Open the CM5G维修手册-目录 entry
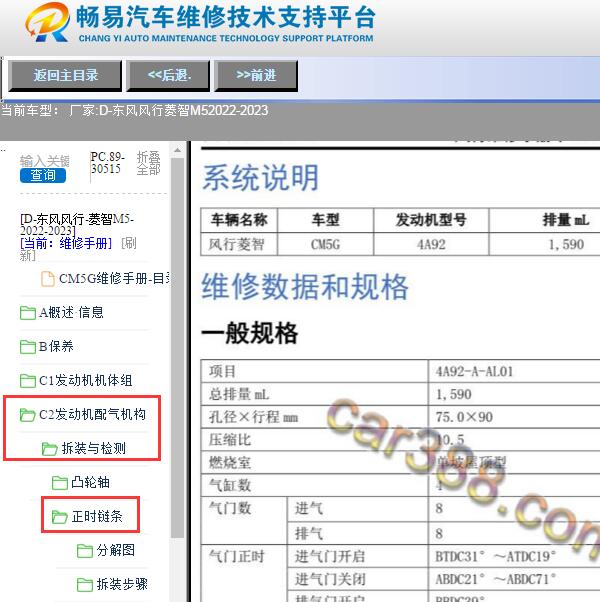The height and width of the screenshot is (602, 600). click(x=115, y=279)
